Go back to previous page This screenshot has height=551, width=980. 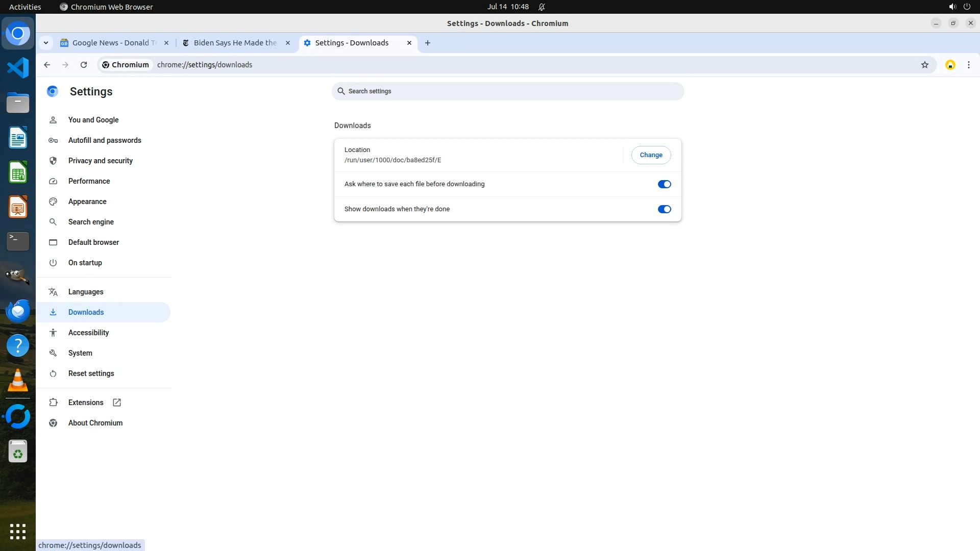(x=47, y=65)
